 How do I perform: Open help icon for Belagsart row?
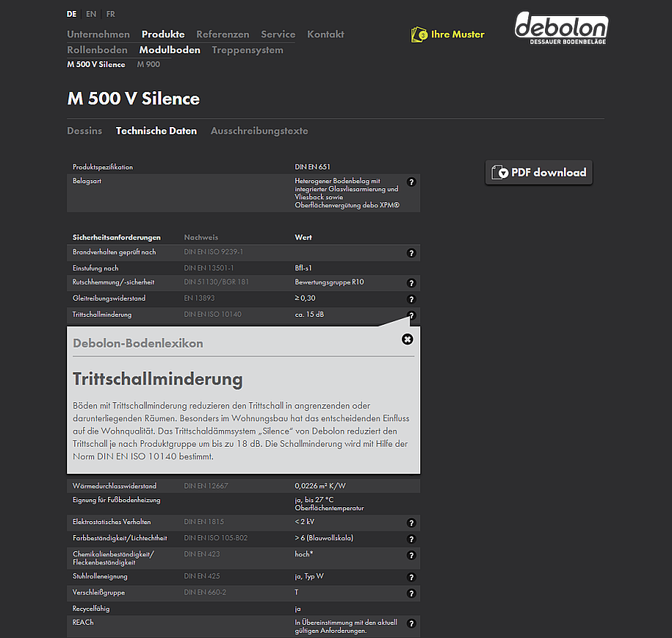(x=411, y=182)
